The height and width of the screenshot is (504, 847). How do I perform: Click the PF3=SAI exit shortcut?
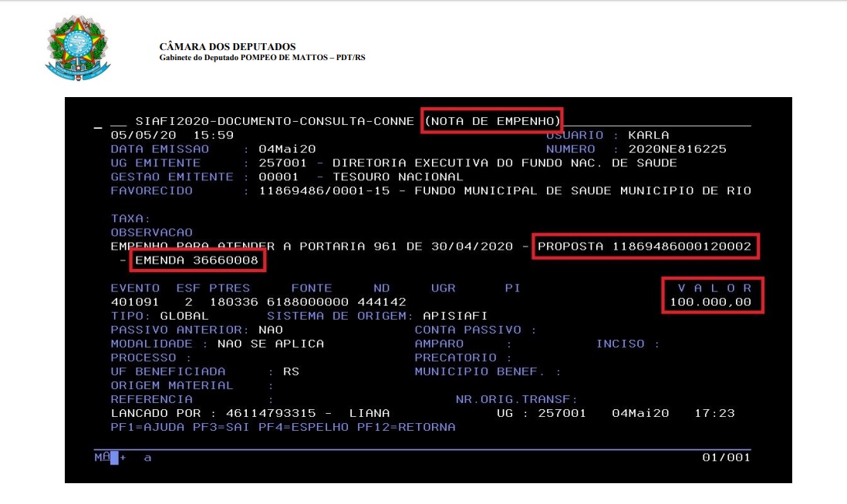221,428
